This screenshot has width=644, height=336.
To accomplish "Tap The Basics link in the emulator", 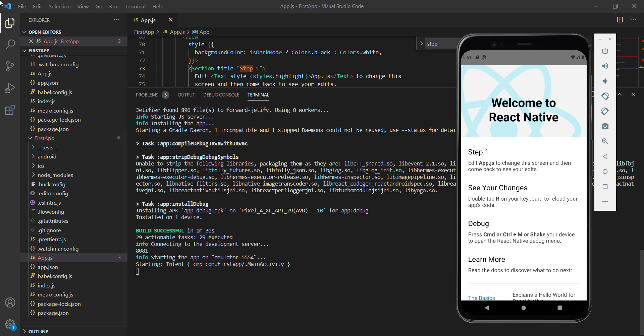I will (x=481, y=298).
